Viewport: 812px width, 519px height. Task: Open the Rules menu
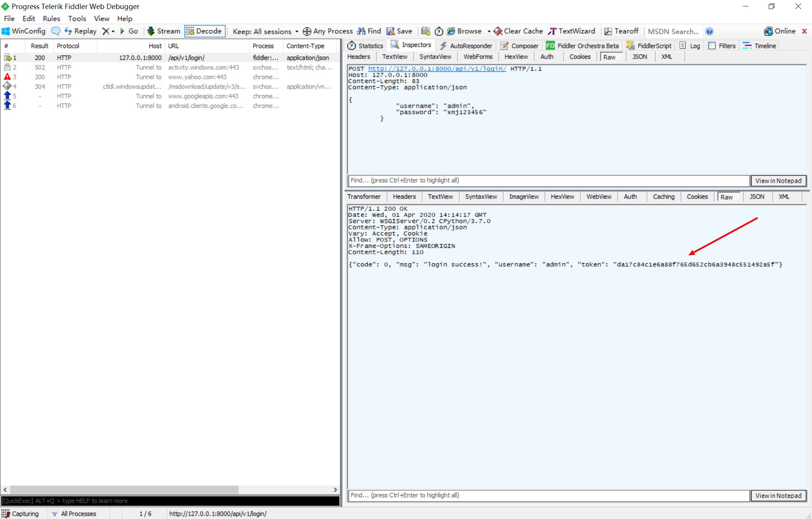click(52, 18)
